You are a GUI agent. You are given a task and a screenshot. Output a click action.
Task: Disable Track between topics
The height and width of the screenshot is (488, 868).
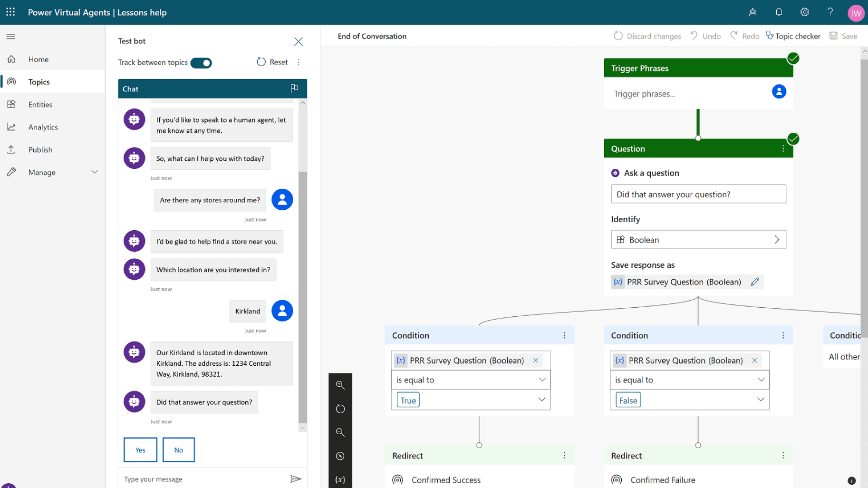pyautogui.click(x=201, y=62)
